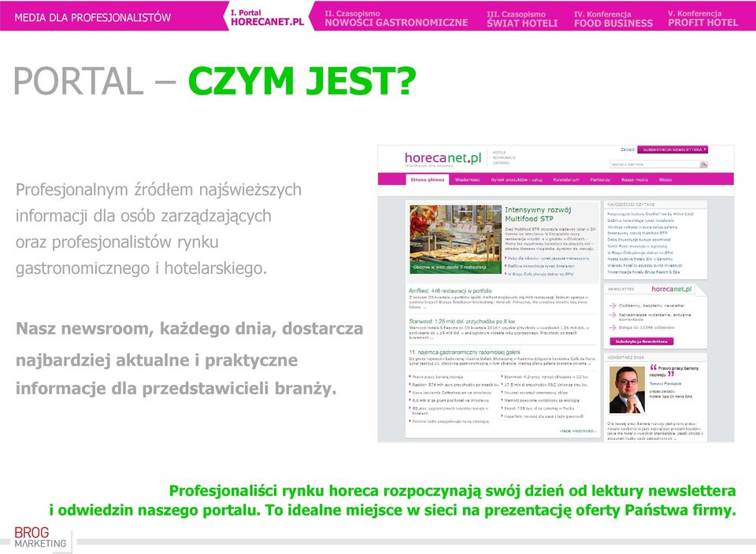Viewport: 756px width, 554px height.
Task: Select Rynek produktów i usług menu item
Action: point(517,179)
